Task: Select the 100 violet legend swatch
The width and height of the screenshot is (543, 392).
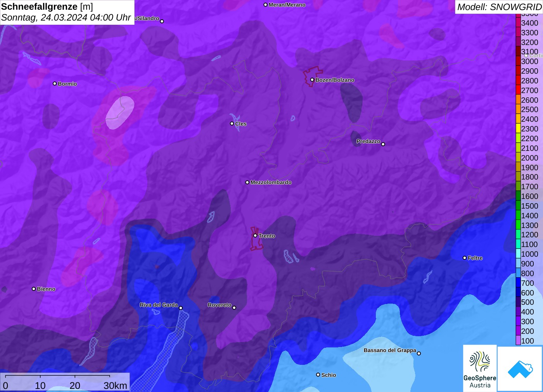Action: 518,340
